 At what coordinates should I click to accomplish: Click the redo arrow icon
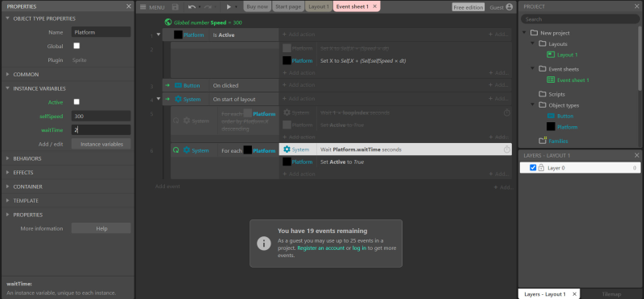[208, 7]
